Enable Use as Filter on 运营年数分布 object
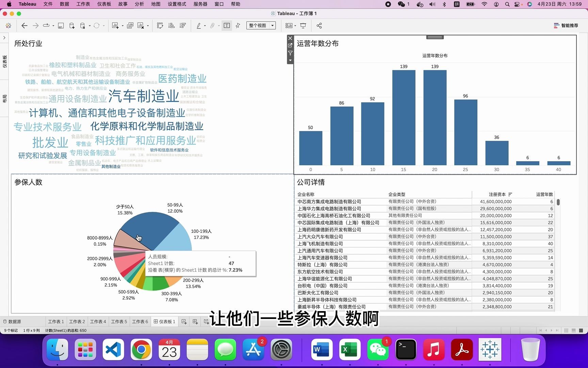 290,53
